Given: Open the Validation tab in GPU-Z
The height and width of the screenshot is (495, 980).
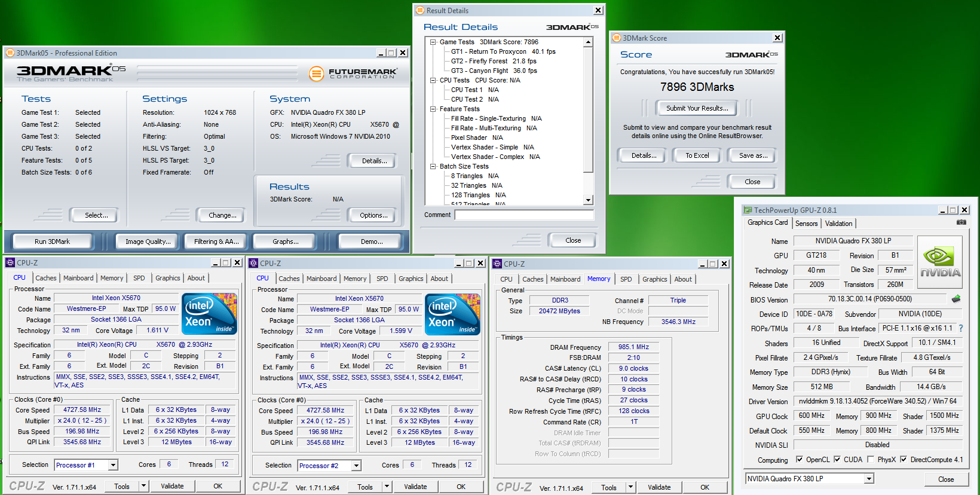Looking at the screenshot, I should pyautogui.click(x=838, y=224).
